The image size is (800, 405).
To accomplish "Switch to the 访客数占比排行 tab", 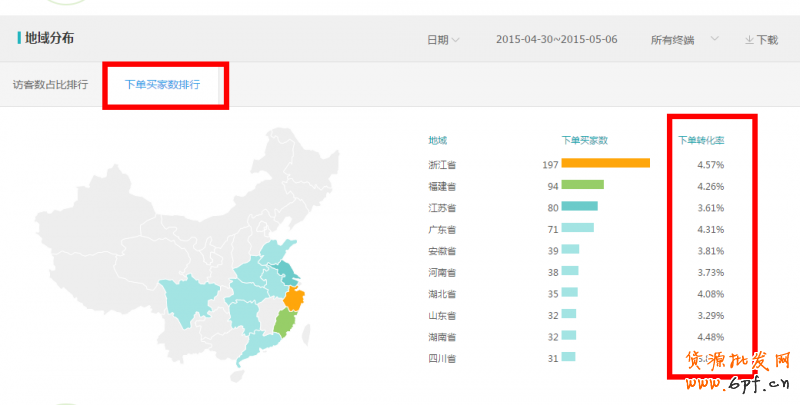I will pos(50,85).
